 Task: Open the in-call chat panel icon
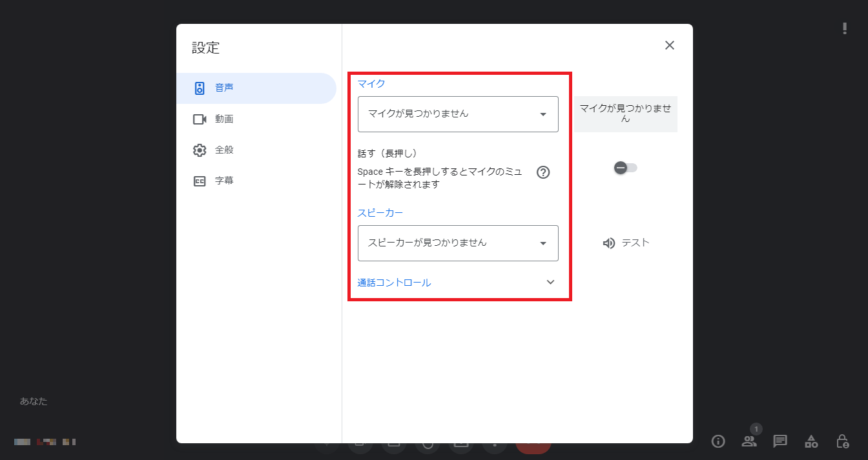780,441
